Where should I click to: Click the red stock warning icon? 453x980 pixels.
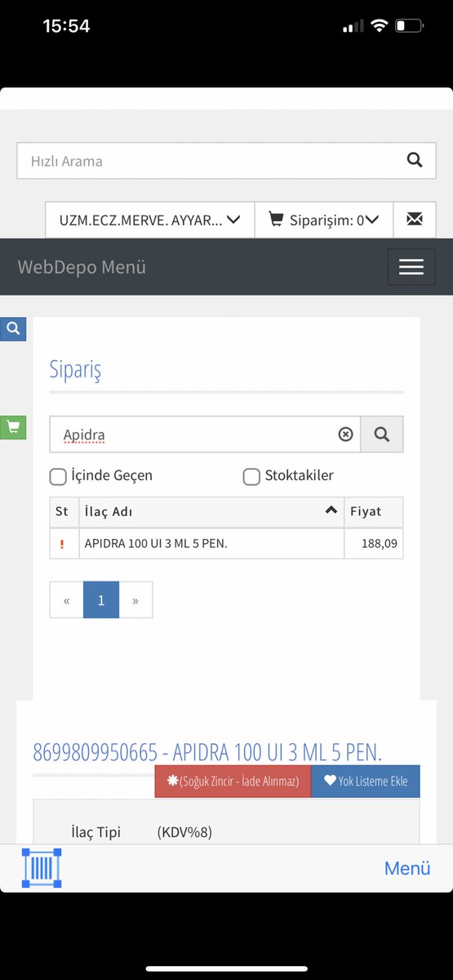63,544
